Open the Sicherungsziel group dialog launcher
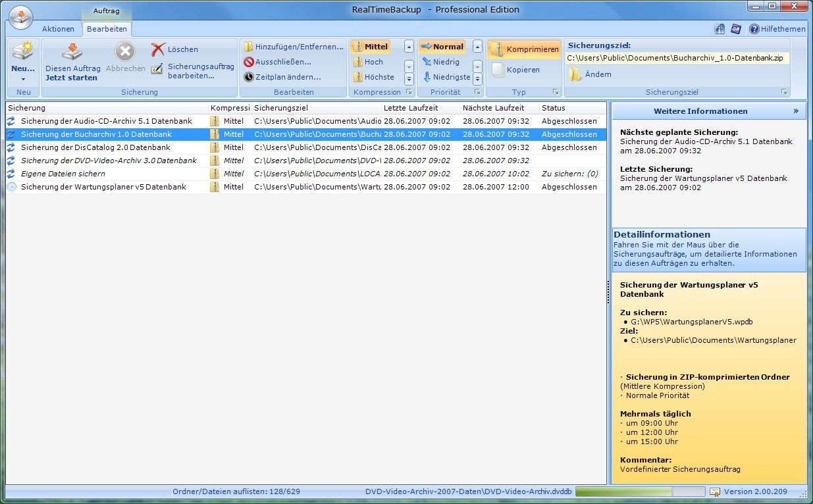Screen dimensions: 813x504 (x=784, y=92)
